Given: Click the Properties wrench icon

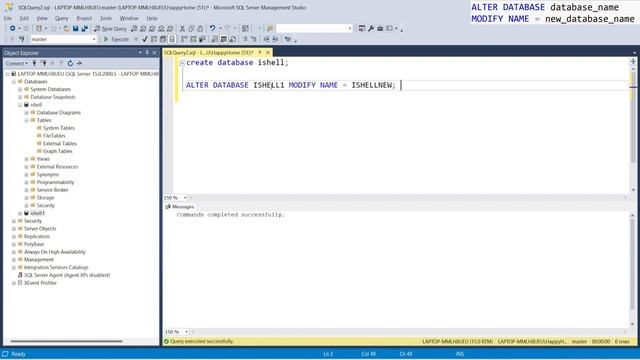Looking at the screenshot, I should tap(371, 29).
